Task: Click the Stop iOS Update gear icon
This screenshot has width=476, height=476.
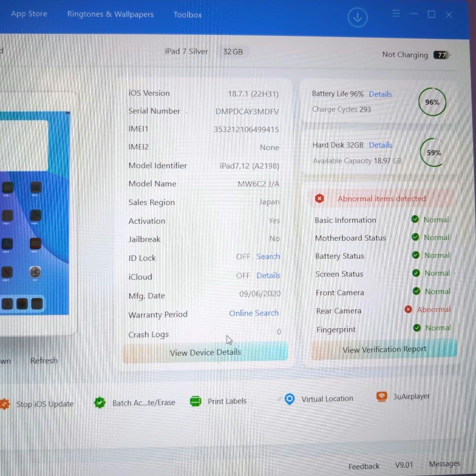Action: (x=4, y=404)
